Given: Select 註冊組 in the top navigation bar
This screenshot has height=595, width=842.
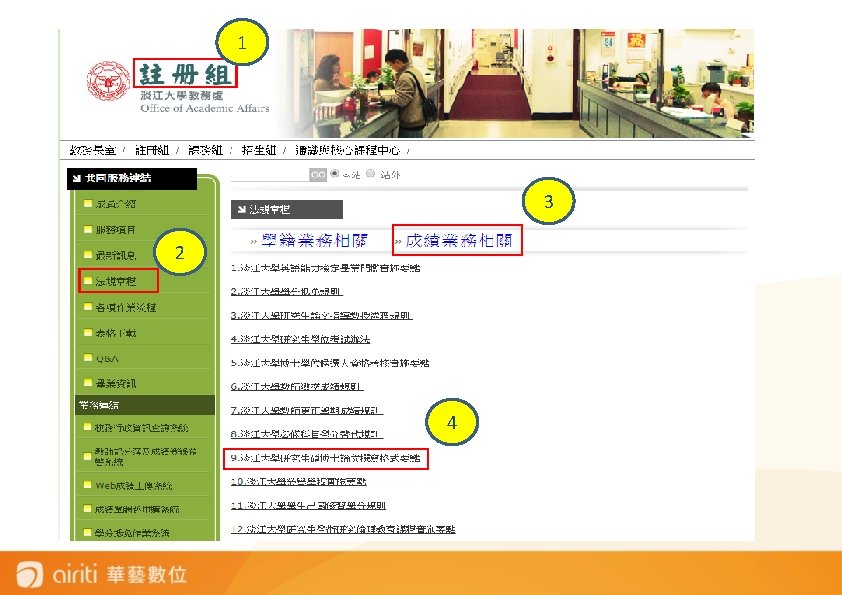Looking at the screenshot, I should [152, 150].
